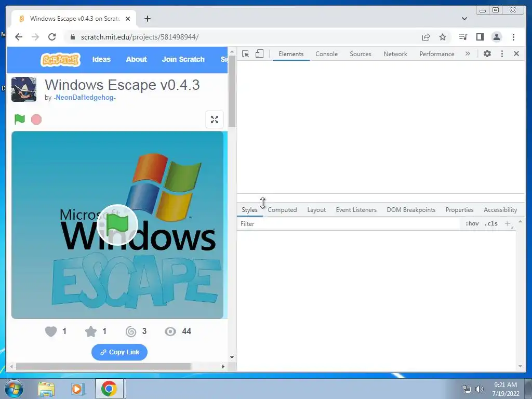This screenshot has width=532, height=399.
Task: Select the Layout pane tab
Action: pyautogui.click(x=316, y=210)
